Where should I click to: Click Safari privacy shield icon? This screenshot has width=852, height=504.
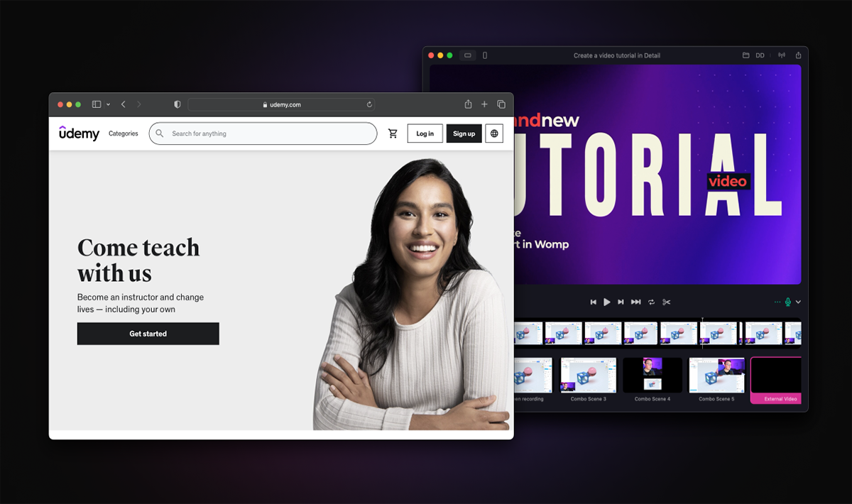click(177, 104)
